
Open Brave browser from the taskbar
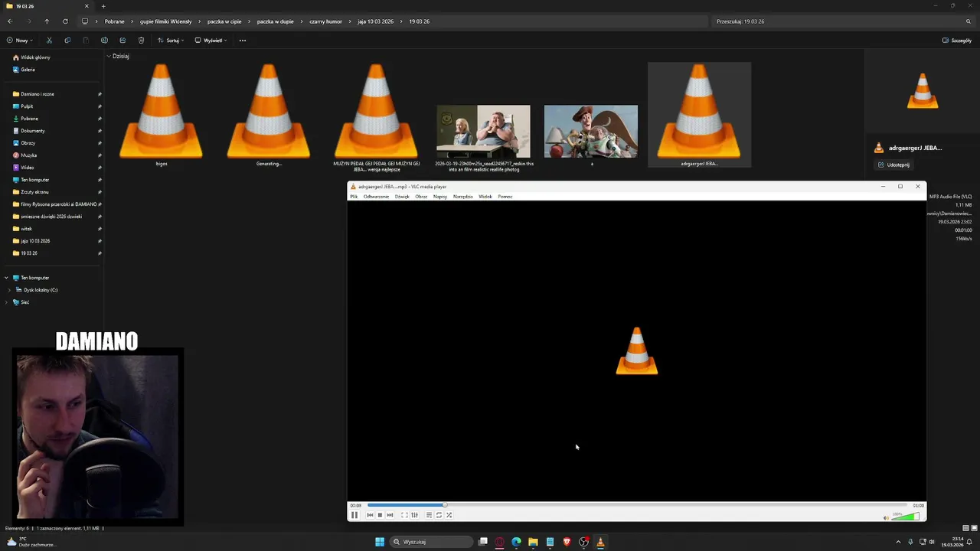click(567, 542)
